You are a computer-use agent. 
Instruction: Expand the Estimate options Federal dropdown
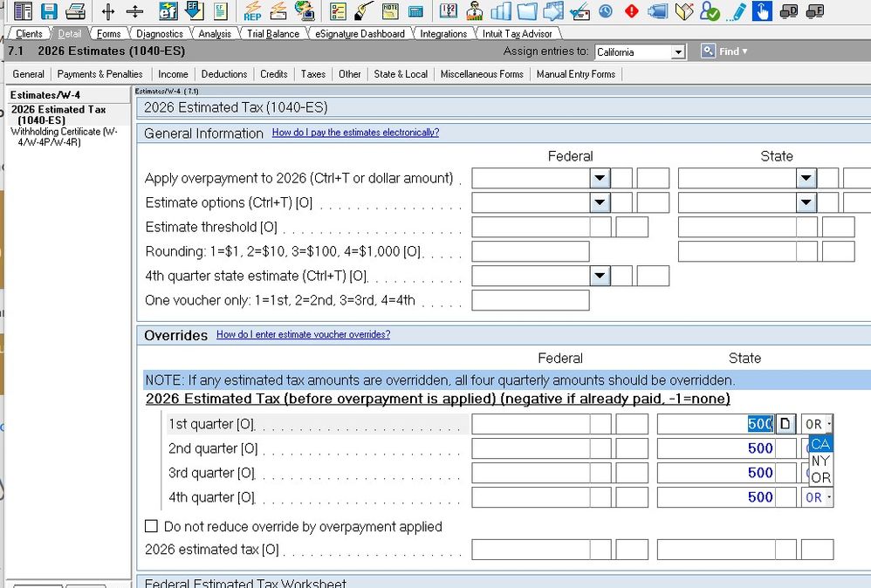coord(600,202)
